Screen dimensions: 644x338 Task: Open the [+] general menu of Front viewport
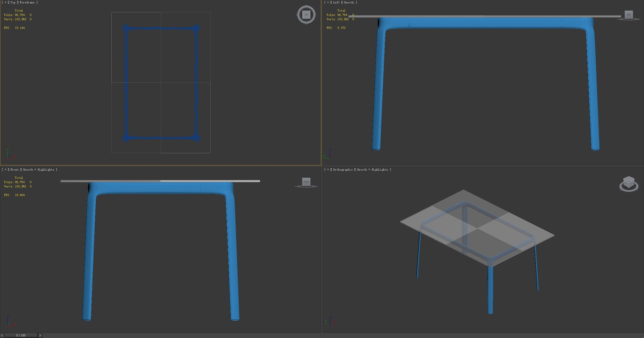[5, 170]
